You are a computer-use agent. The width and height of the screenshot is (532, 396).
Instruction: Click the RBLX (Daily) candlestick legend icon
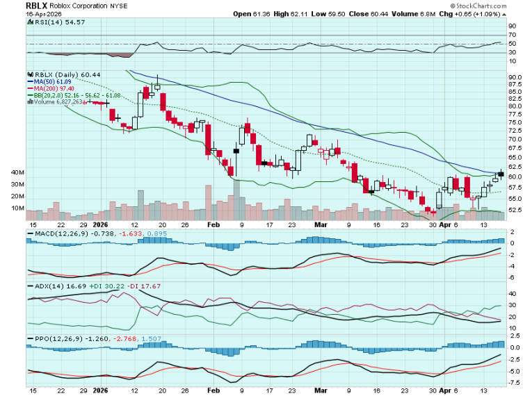tap(29, 74)
